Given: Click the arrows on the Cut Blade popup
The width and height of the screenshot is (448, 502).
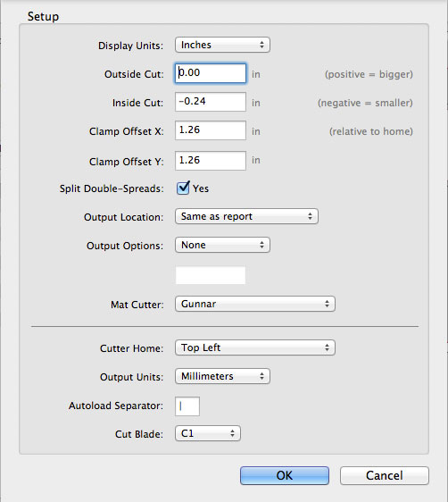Looking at the screenshot, I should point(232,433).
